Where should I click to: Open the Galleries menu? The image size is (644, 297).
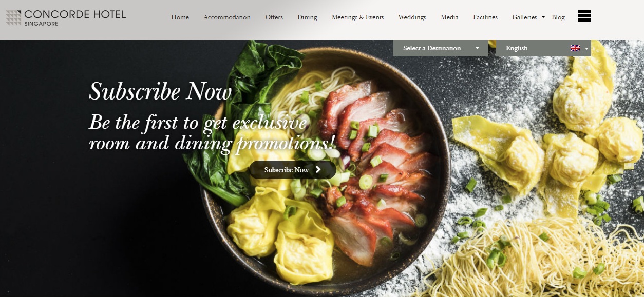[x=524, y=17]
